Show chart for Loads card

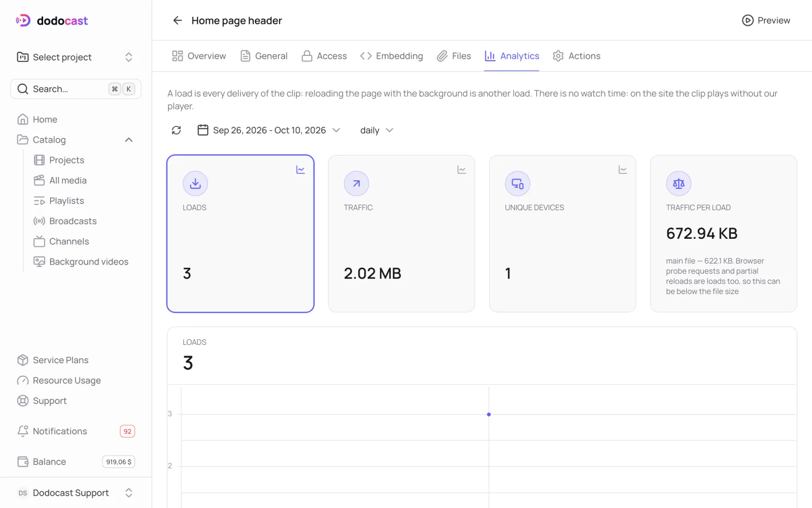pos(300,170)
